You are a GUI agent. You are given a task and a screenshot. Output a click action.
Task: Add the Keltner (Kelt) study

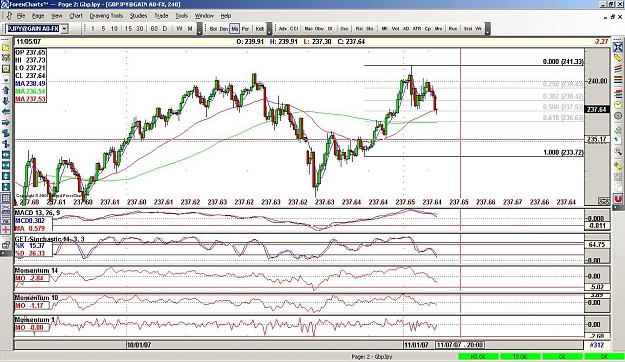point(259,29)
